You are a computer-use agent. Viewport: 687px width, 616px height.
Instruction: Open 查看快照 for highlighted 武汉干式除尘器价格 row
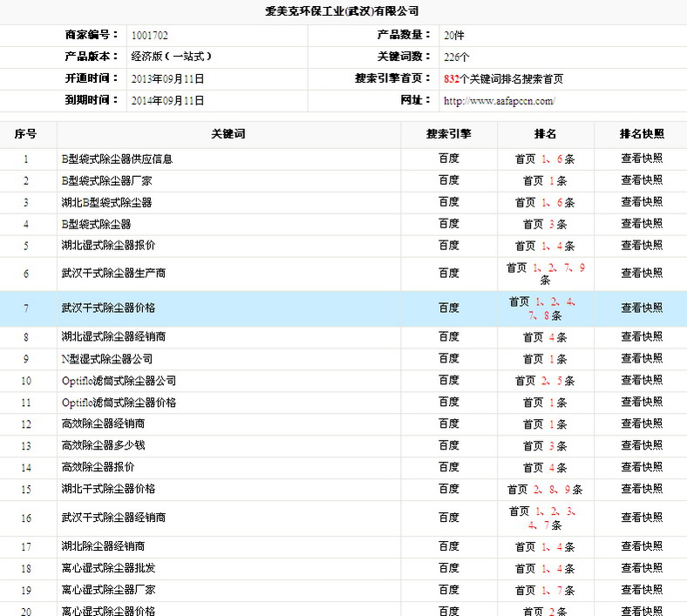[x=642, y=308]
